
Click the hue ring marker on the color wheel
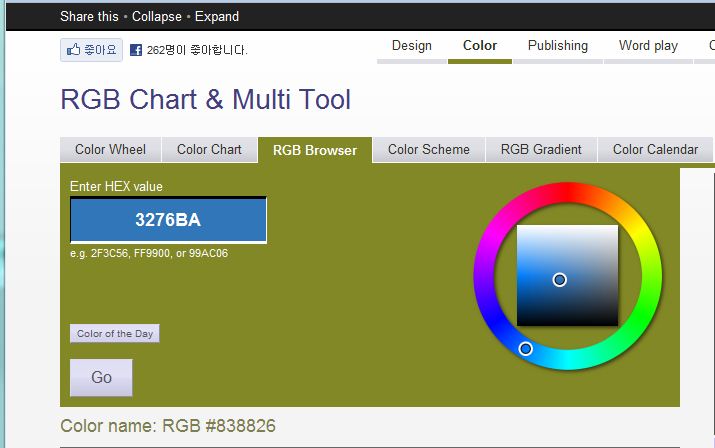[x=525, y=349]
